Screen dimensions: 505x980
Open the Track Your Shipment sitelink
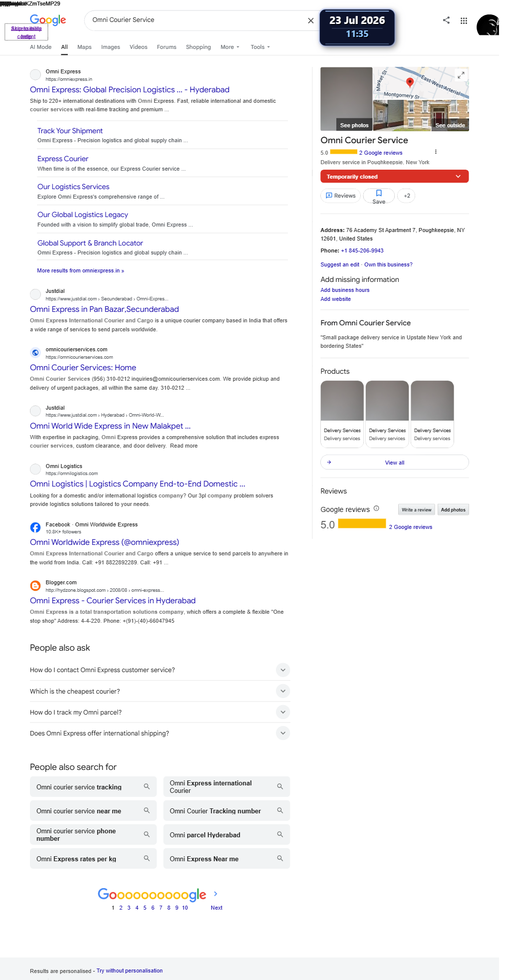(x=70, y=131)
